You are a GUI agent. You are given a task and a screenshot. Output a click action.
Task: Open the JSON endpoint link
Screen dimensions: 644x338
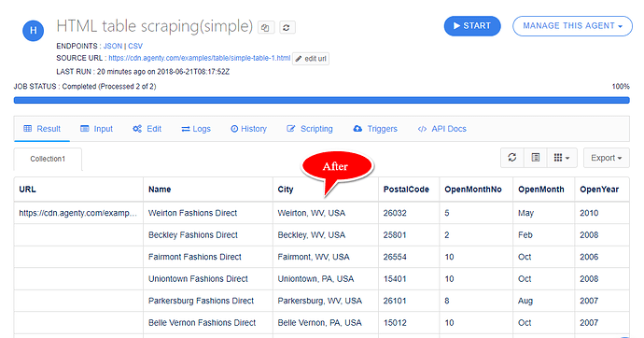113,46
